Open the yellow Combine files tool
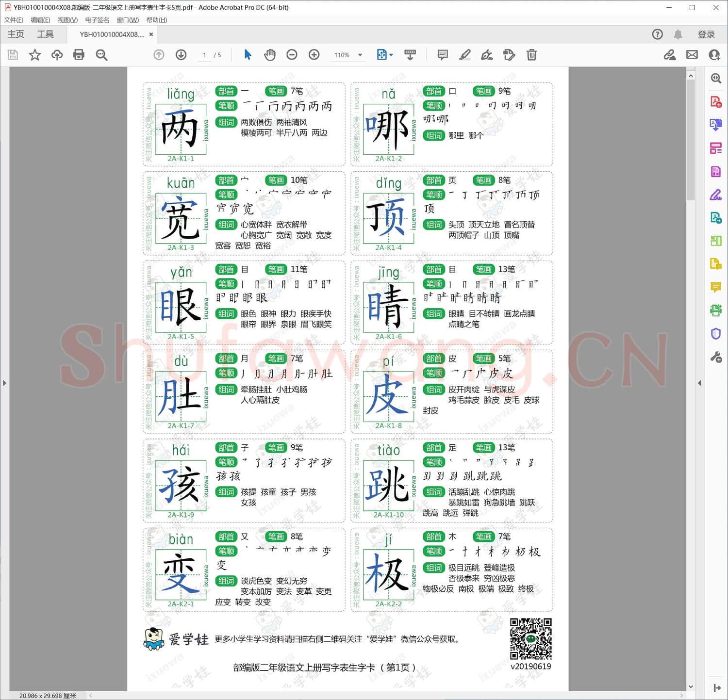 (x=716, y=264)
